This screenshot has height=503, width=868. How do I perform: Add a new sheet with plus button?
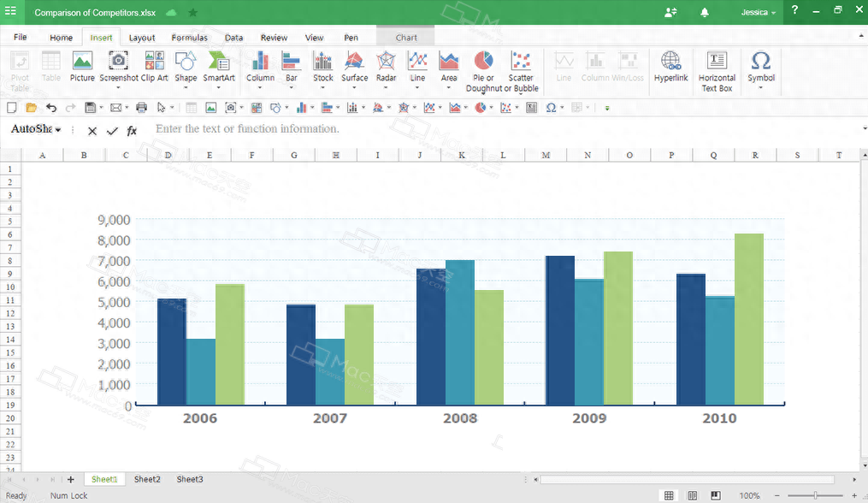(x=71, y=480)
